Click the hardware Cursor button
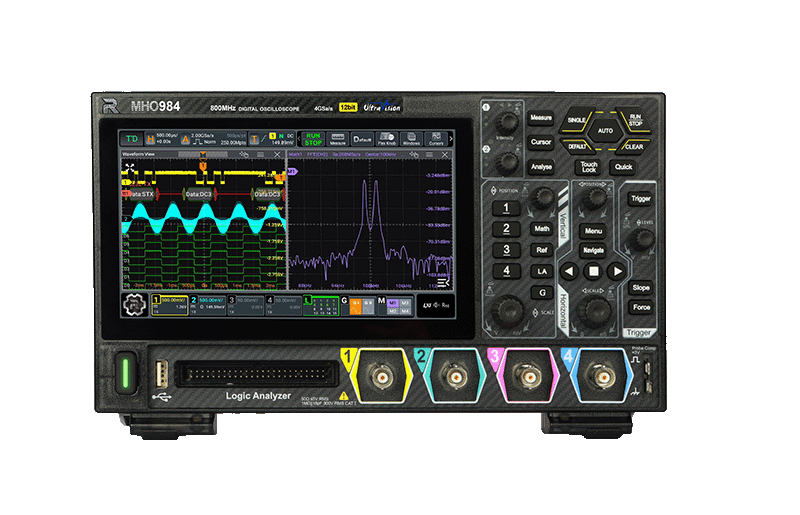Screen dimensions: 800x515 (541, 142)
